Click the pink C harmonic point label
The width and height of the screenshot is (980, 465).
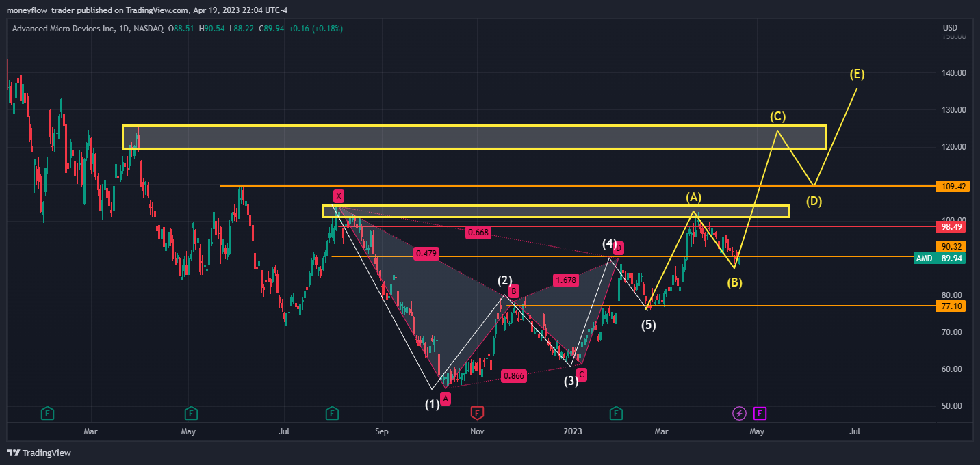(581, 374)
